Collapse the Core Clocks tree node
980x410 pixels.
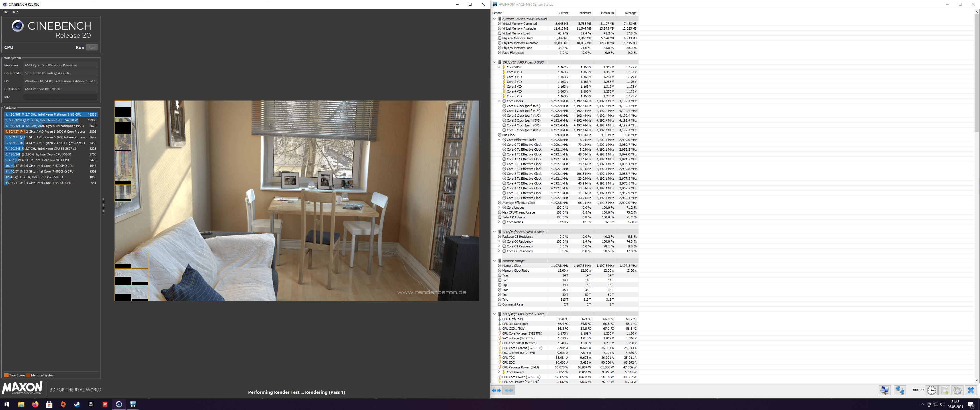coord(499,101)
